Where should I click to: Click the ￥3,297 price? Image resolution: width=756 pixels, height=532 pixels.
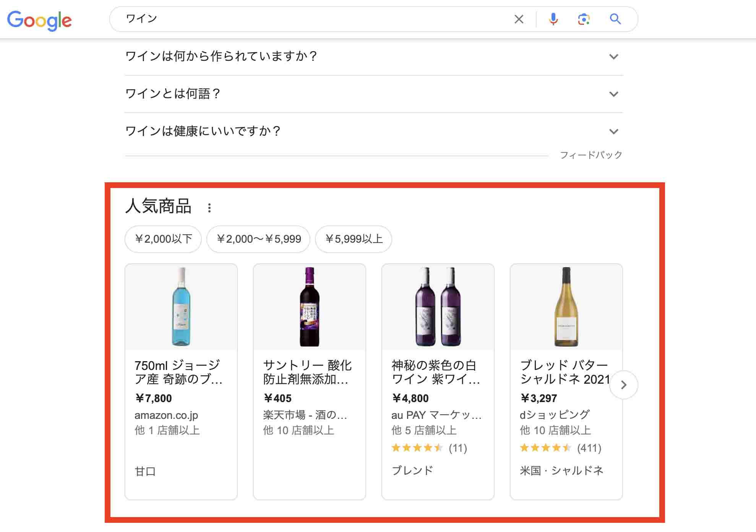tap(539, 398)
